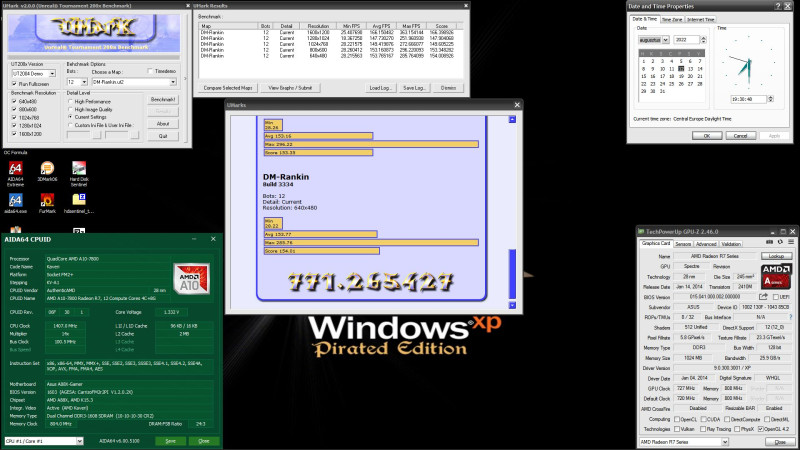Click Save Log button
This screenshot has height=450, width=800.
414,88
